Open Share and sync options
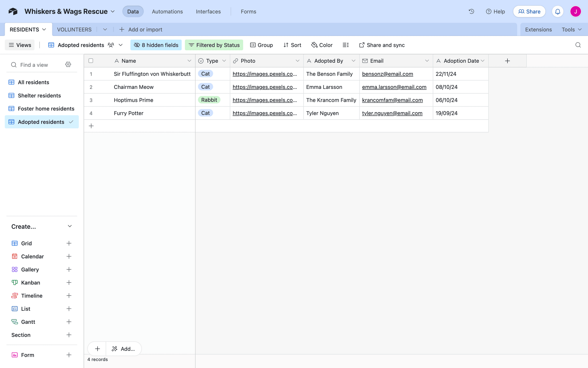The width and height of the screenshot is (588, 368). (381, 45)
